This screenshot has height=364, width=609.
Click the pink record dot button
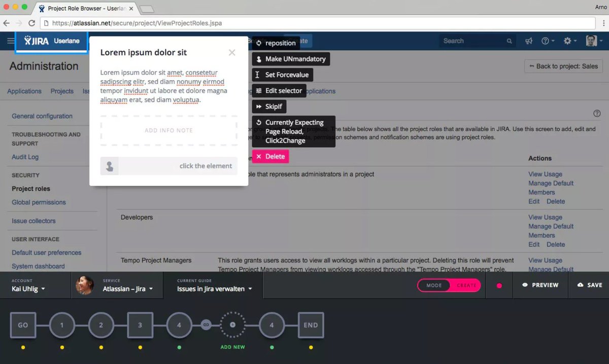pyautogui.click(x=499, y=286)
